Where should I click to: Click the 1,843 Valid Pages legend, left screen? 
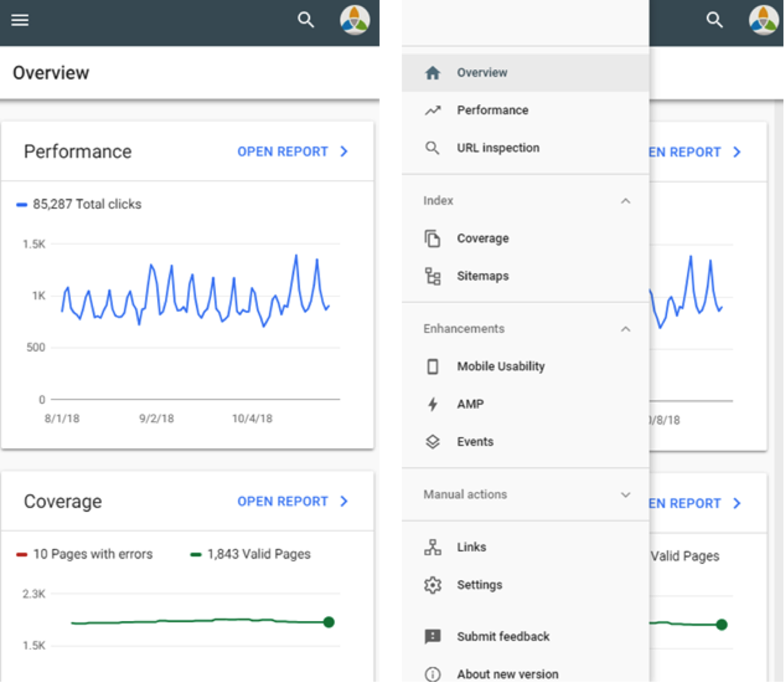pyautogui.click(x=251, y=554)
